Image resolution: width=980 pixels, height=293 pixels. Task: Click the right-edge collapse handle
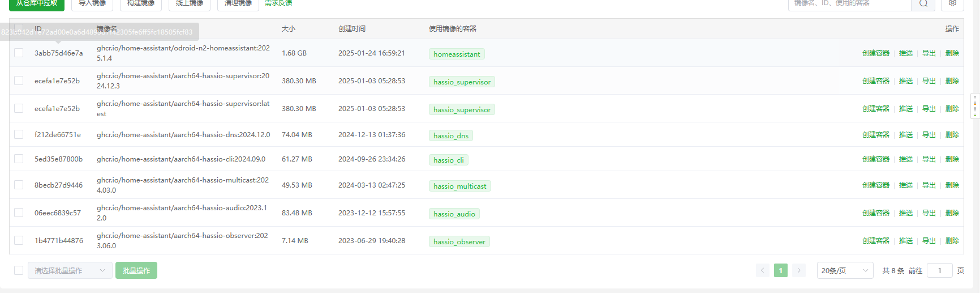(x=975, y=105)
